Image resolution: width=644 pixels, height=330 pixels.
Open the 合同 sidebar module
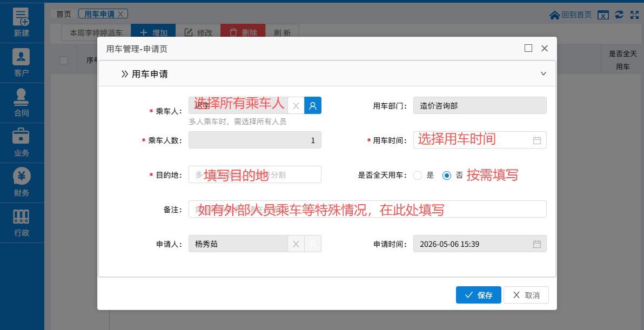coord(22,103)
